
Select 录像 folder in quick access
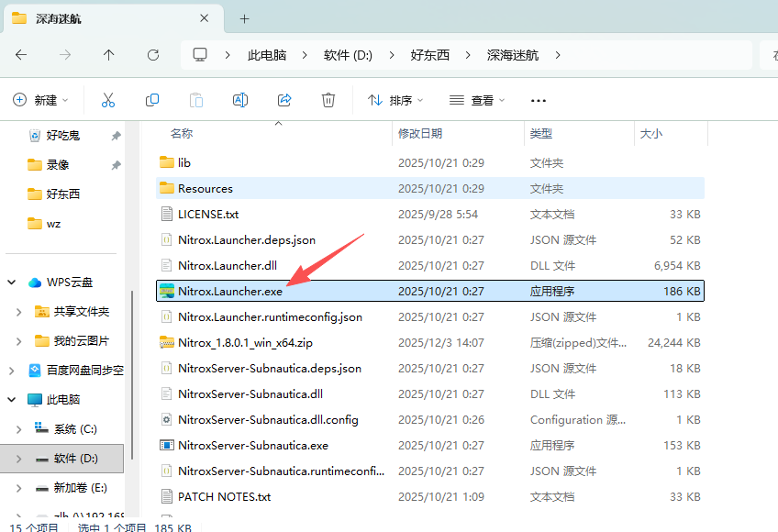58,165
